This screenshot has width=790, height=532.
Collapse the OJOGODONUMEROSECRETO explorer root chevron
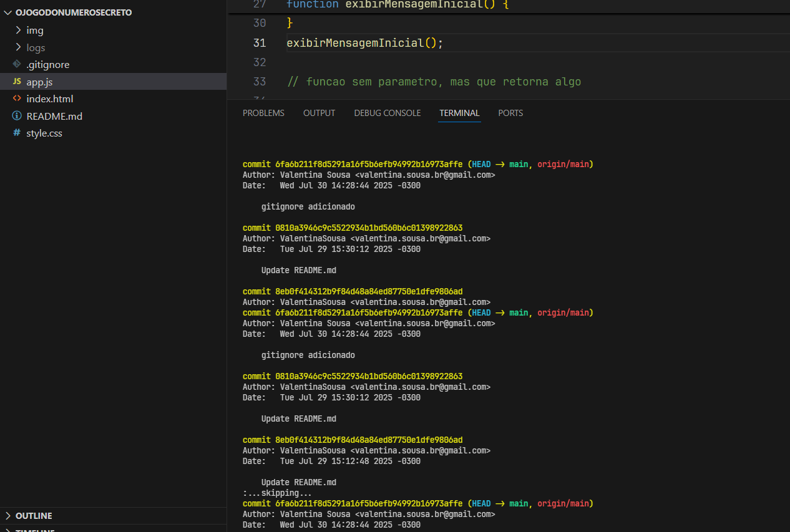point(8,12)
